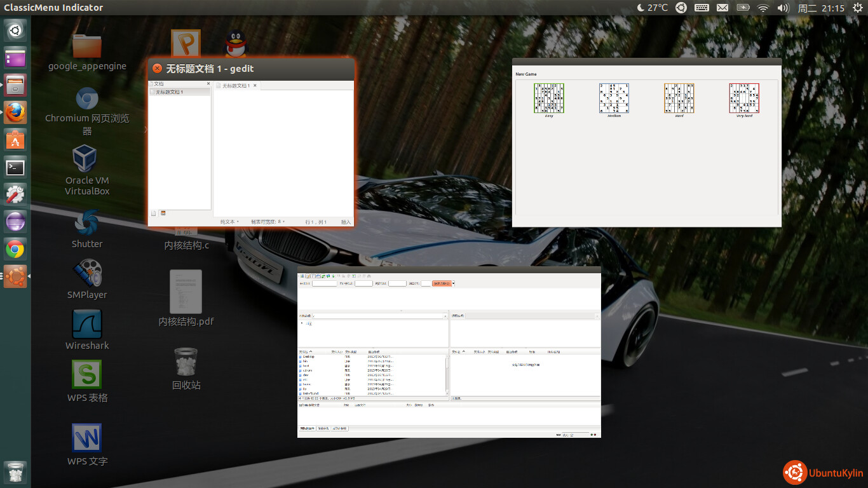Click FileZilla username input field

363,283
